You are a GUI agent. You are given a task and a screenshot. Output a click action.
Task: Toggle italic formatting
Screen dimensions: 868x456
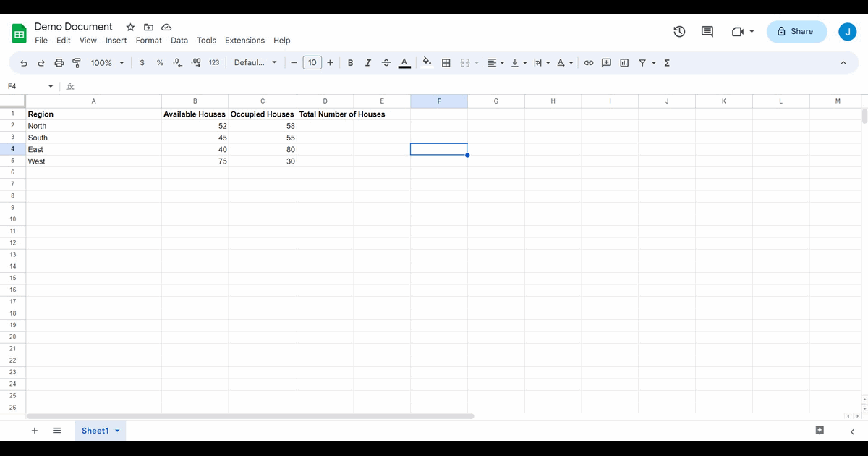(x=368, y=63)
